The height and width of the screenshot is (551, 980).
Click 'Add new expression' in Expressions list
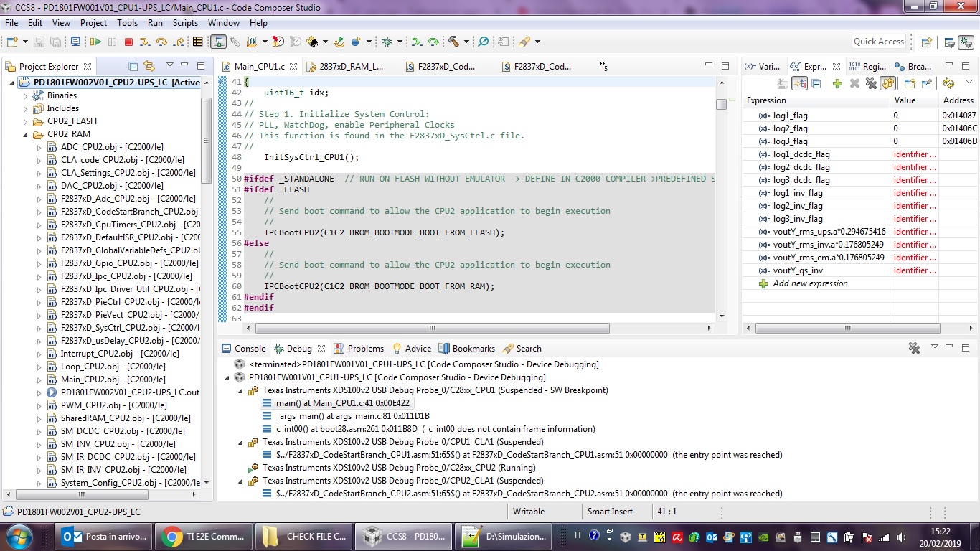click(810, 283)
